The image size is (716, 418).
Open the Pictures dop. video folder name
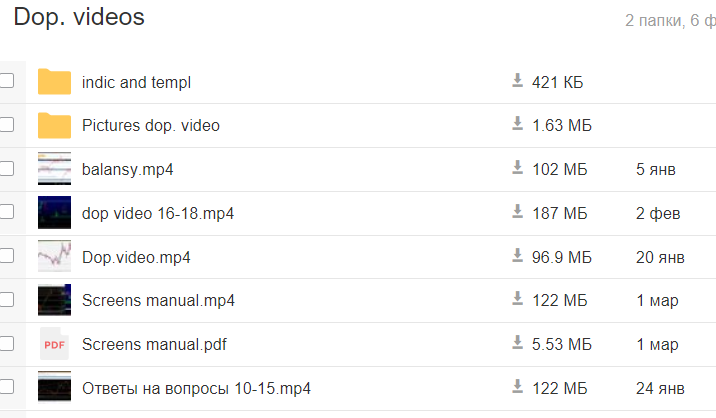151,126
